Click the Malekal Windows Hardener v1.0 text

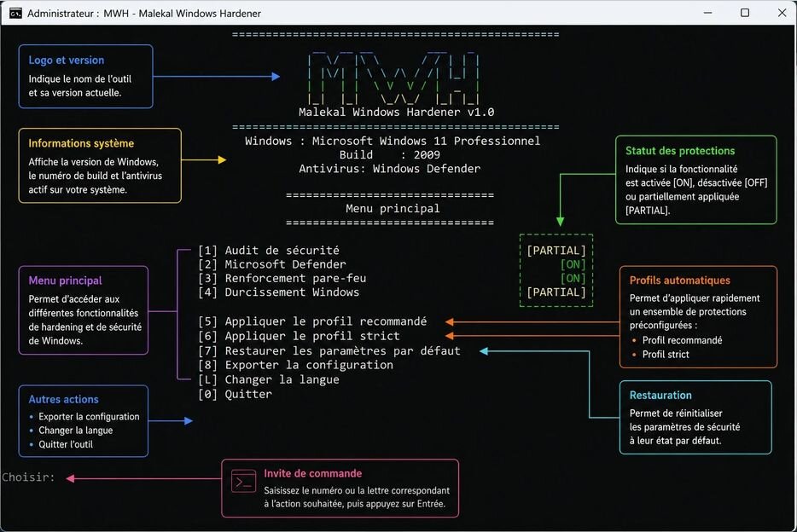tap(397, 113)
